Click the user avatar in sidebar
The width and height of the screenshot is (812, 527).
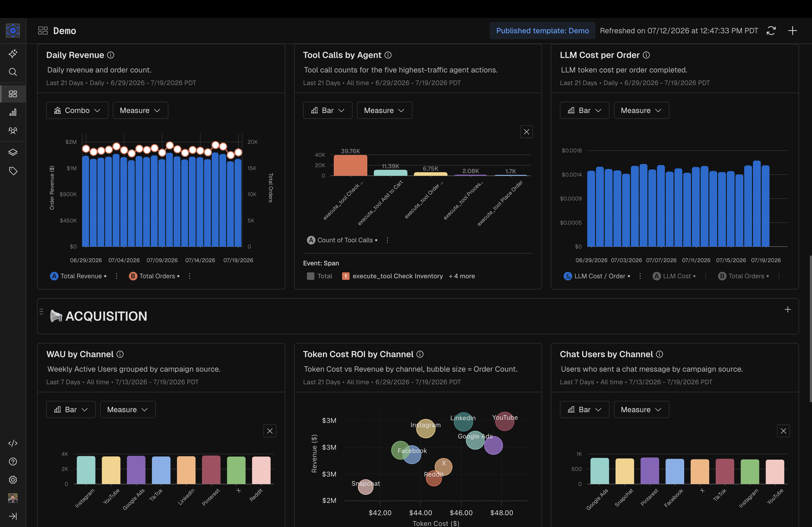click(13, 498)
